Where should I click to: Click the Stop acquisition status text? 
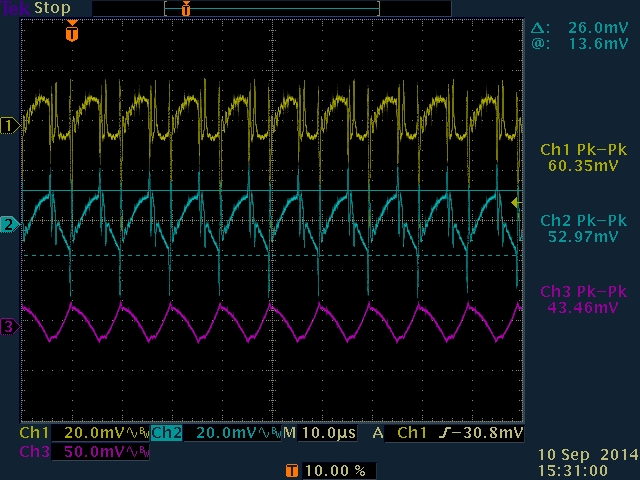click(x=52, y=8)
